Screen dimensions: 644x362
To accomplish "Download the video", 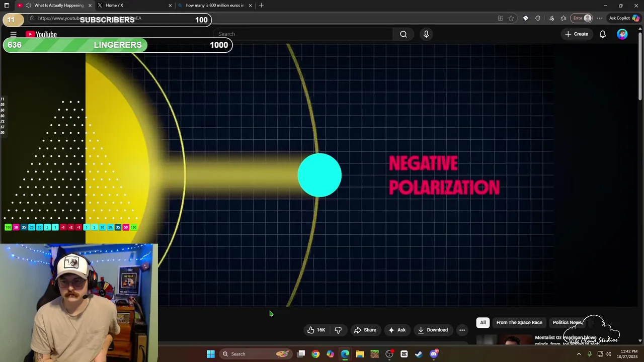I will point(433,330).
